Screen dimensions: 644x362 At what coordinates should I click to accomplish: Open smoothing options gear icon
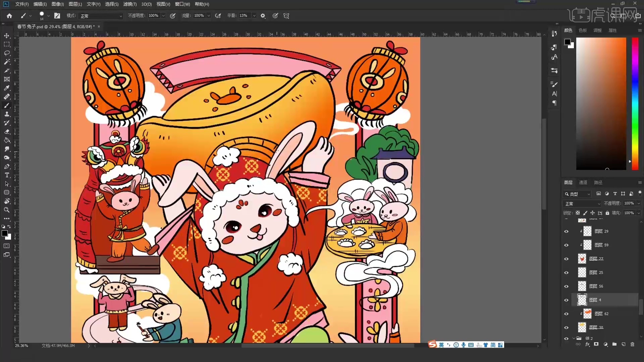[263, 16]
